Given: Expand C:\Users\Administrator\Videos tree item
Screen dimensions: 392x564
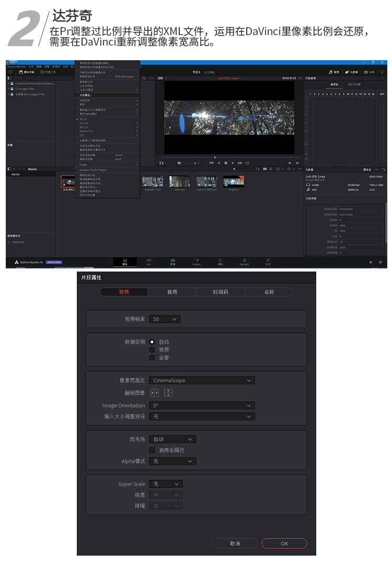Looking at the screenshot, I should pyautogui.click(x=8, y=84).
